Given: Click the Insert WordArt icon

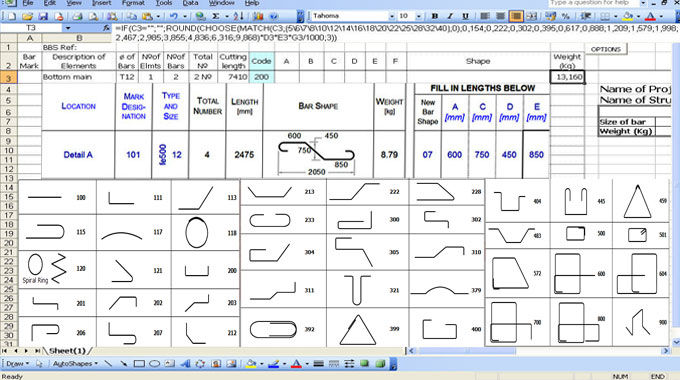Looking at the screenshot, I should pyautogui.click(x=185, y=364).
